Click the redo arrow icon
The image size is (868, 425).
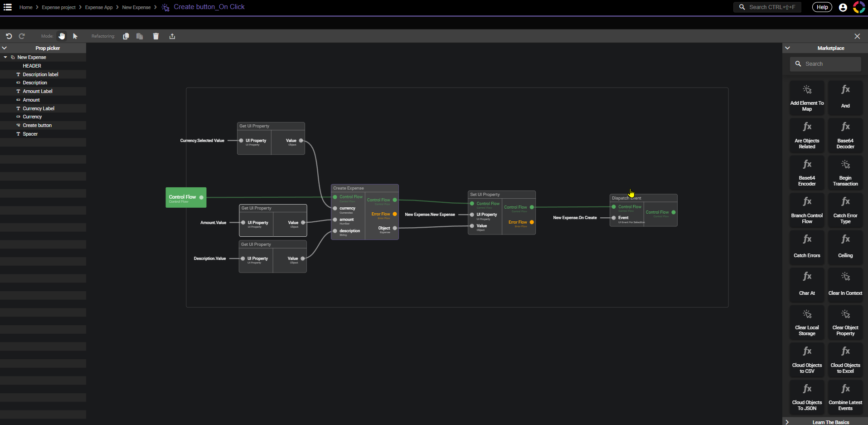point(21,36)
